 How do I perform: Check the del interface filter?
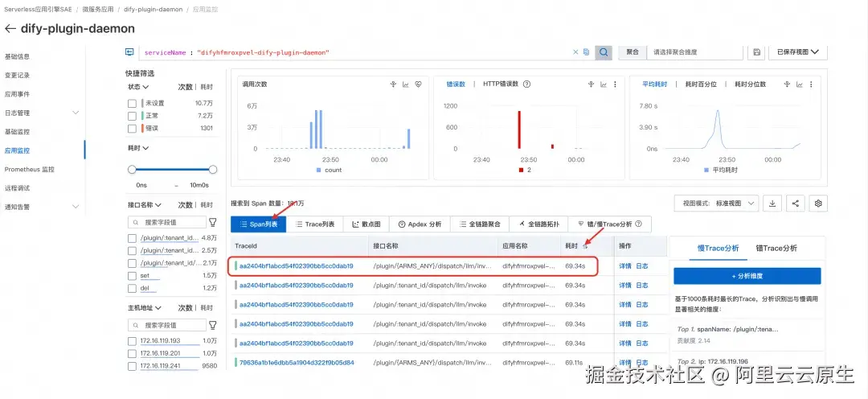[x=132, y=289]
